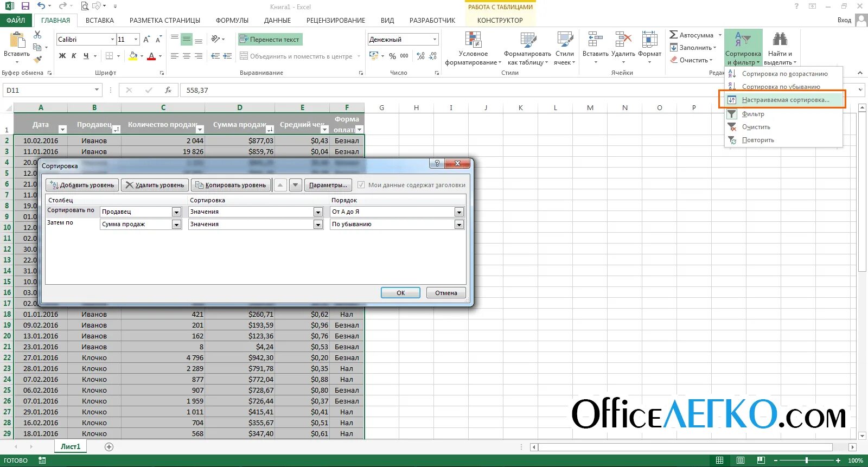Viewport: 868px width, 467px height.
Task: Open Find and select (Найти и выделить)
Action: click(x=780, y=49)
